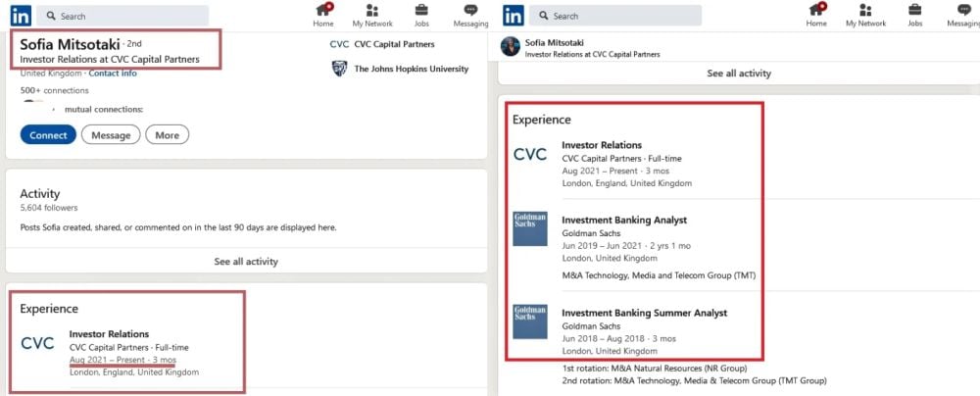980x396 pixels.
Task: Click Johns Hopkins University shield logo
Action: [339, 69]
